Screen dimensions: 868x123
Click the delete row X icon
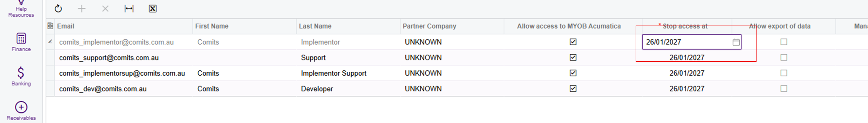pos(105,8)
